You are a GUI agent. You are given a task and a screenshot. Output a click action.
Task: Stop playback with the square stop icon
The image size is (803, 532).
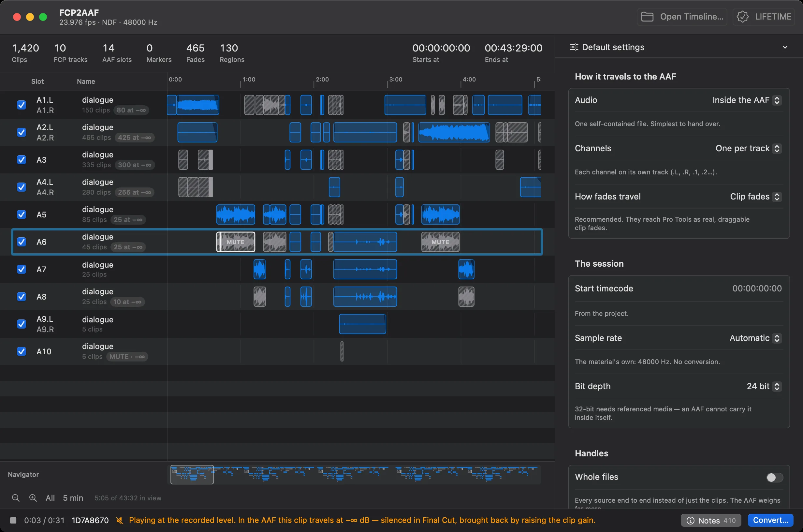13,520
